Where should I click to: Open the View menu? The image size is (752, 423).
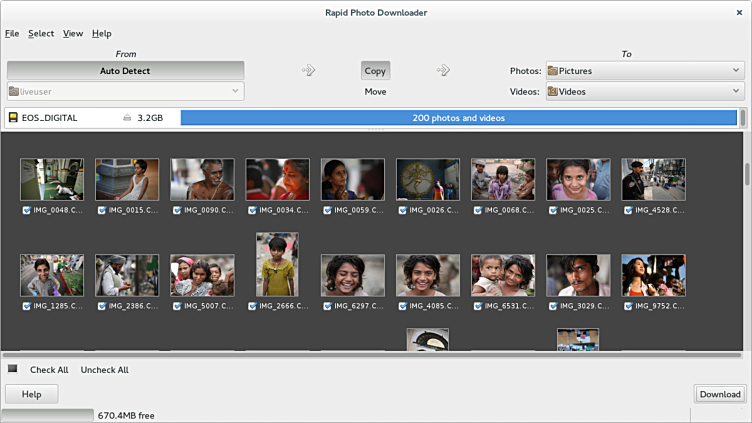click(73, 33)
